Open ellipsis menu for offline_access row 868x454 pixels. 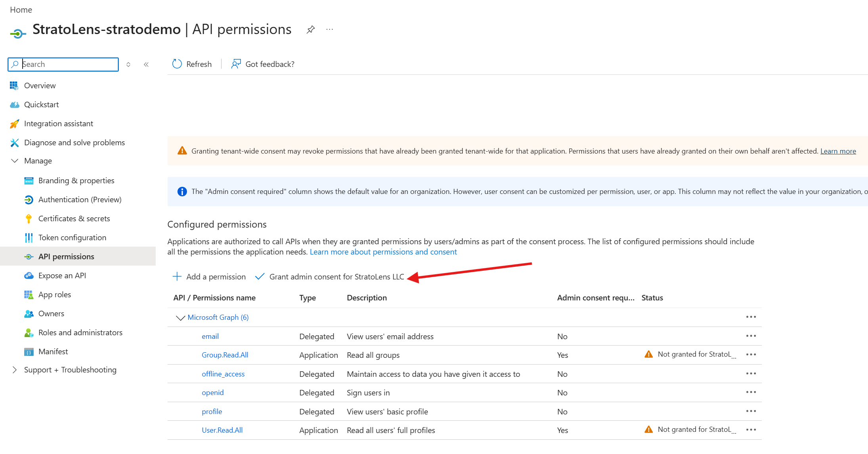[x=751, y=373]
